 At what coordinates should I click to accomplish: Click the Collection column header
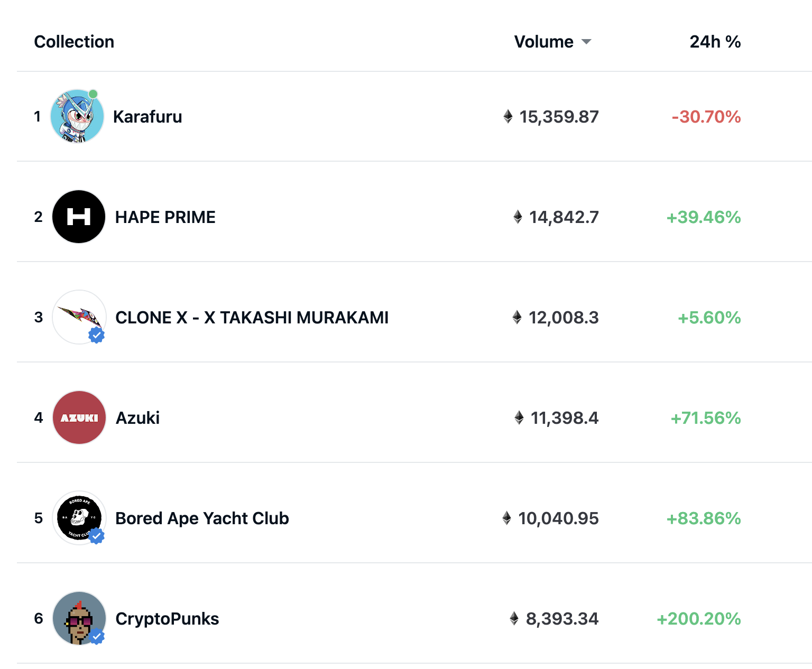point(74,42)
